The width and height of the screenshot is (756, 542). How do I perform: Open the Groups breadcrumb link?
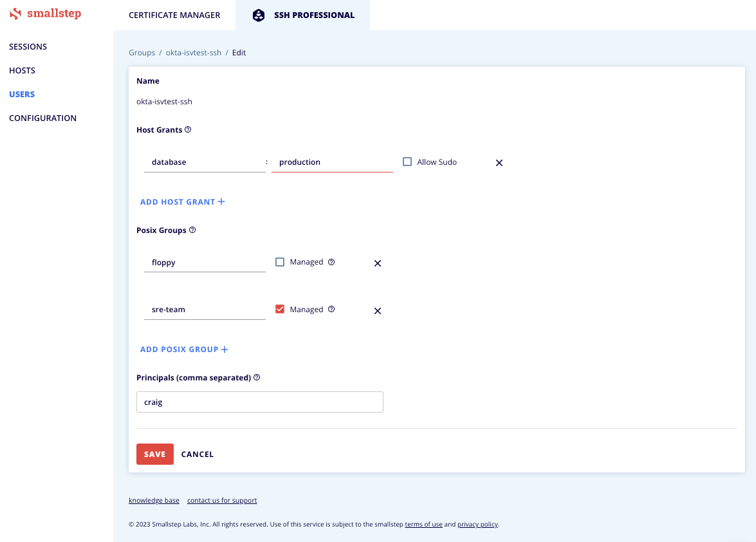pyautogui.click(x=142, y=53)
